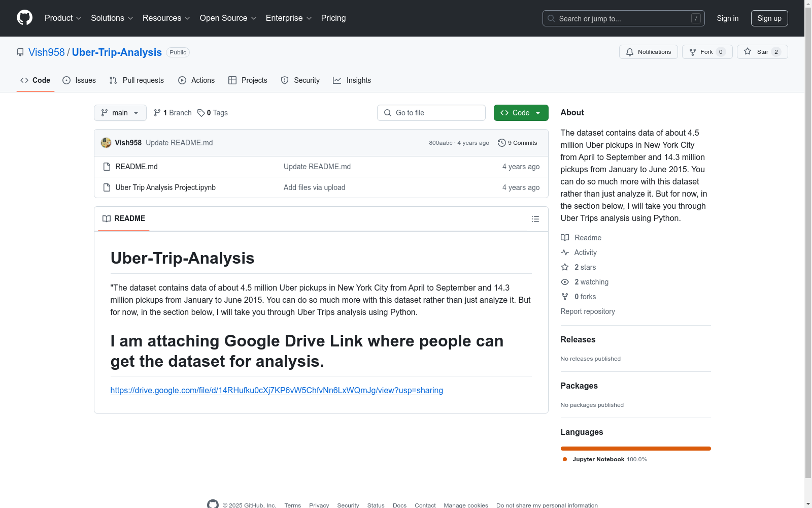Screen dimensions: 812x508
Task: Open the green Code dropdown button
Action: 521,113
